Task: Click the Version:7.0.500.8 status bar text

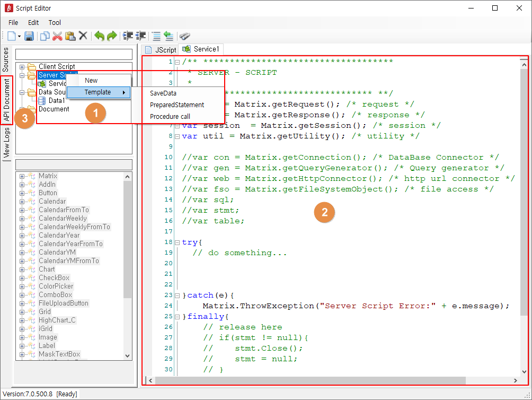Action: pyautogui.click(x=28, y=394)
